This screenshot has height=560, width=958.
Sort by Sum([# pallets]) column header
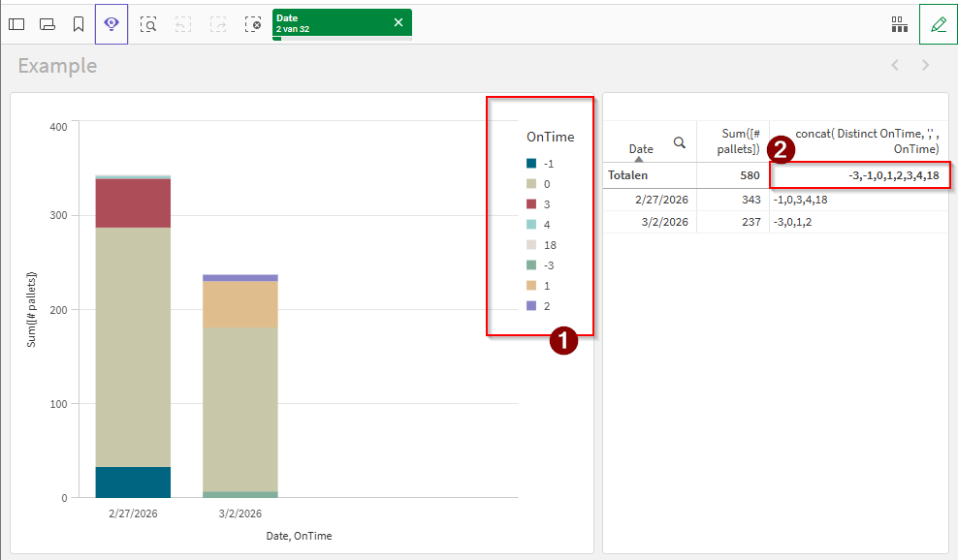[x=739, y=141]
